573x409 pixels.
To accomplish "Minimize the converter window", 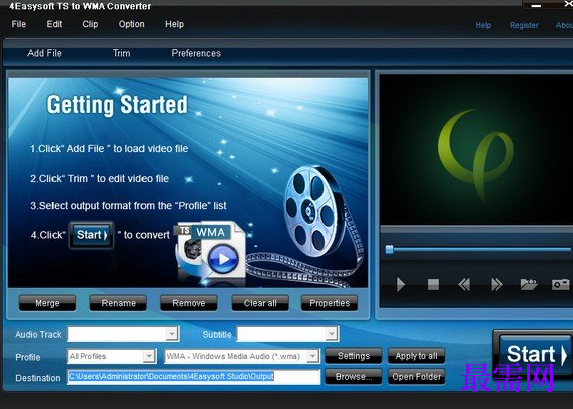I will 536,5.
